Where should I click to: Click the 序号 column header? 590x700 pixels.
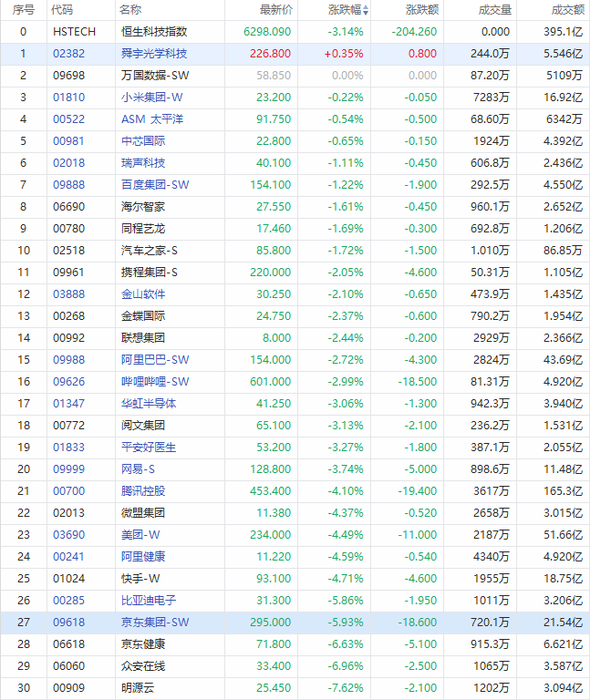coord(23,10)
